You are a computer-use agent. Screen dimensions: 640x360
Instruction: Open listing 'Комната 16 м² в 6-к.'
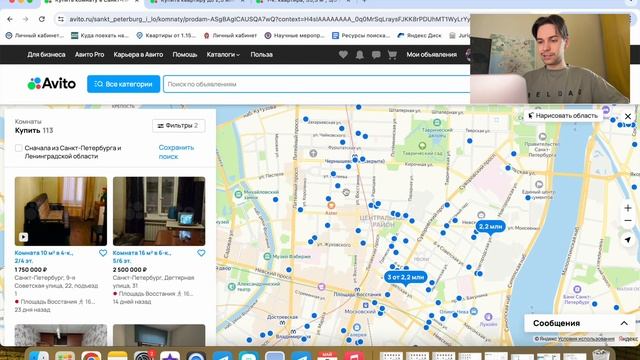pyautogui.click(x=142, y=257)
